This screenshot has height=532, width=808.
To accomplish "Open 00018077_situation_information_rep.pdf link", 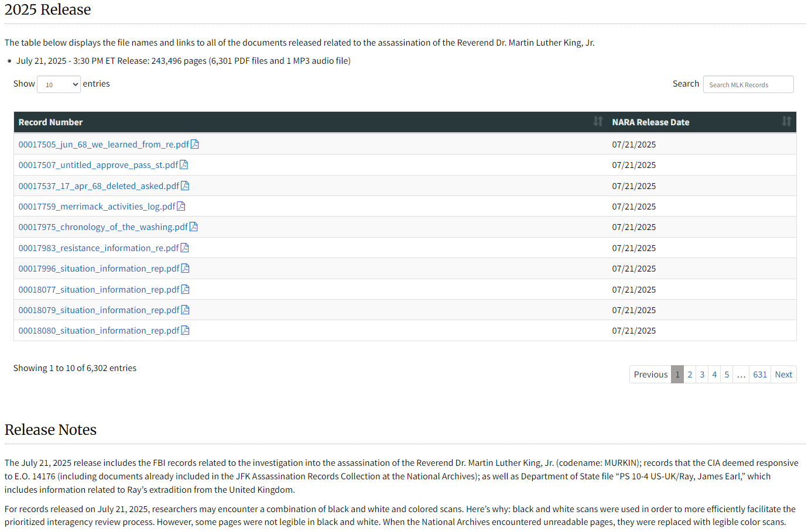I will (99, 289).
